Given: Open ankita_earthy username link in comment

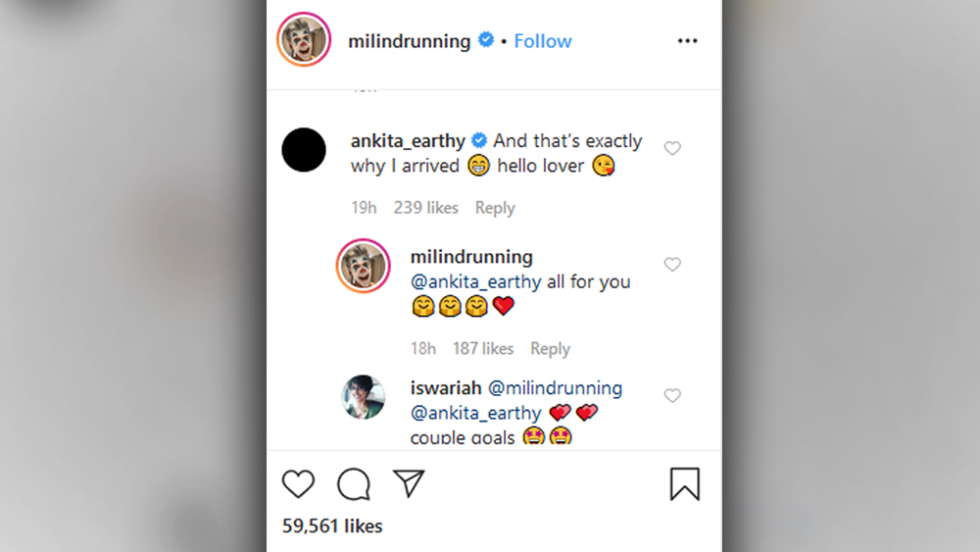Looking at the screenshot, I should coord(408,141).
